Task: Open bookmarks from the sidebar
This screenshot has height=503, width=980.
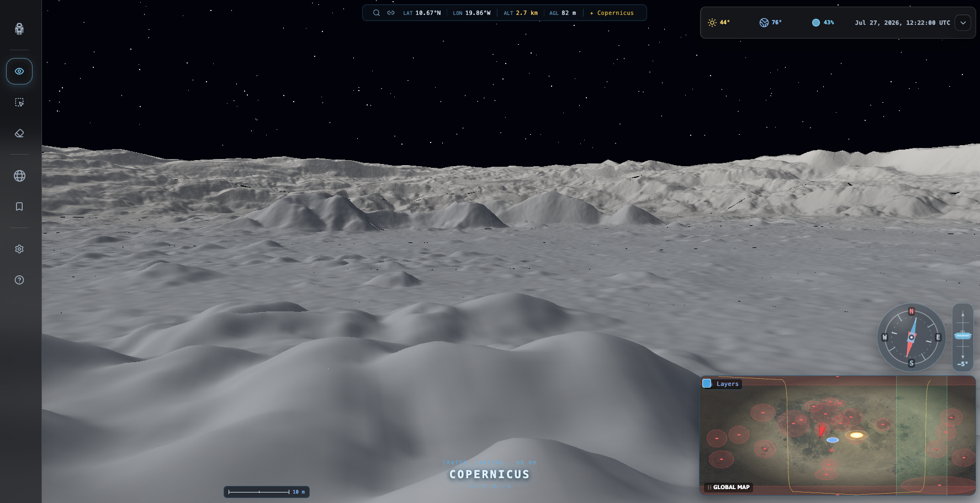Action: tap(19, 207)
